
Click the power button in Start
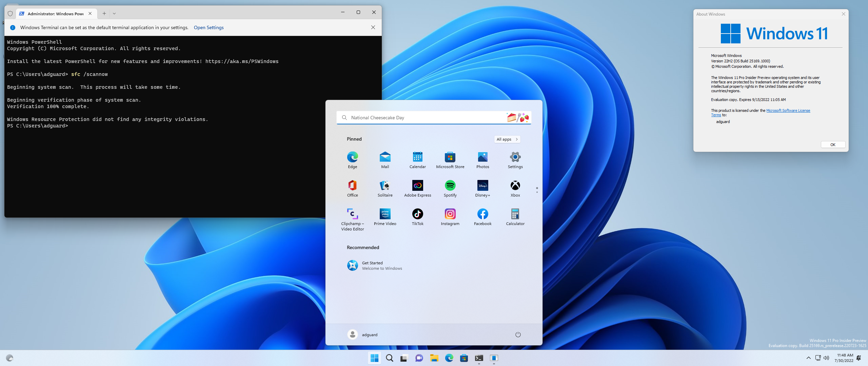pos(518,334)
